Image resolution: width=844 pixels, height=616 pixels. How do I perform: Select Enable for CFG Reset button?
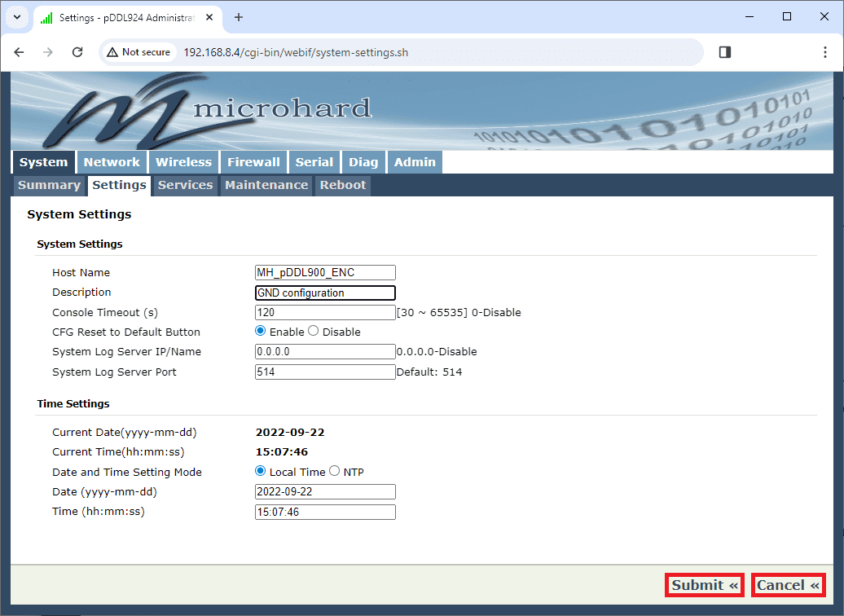tap(261, 332)
